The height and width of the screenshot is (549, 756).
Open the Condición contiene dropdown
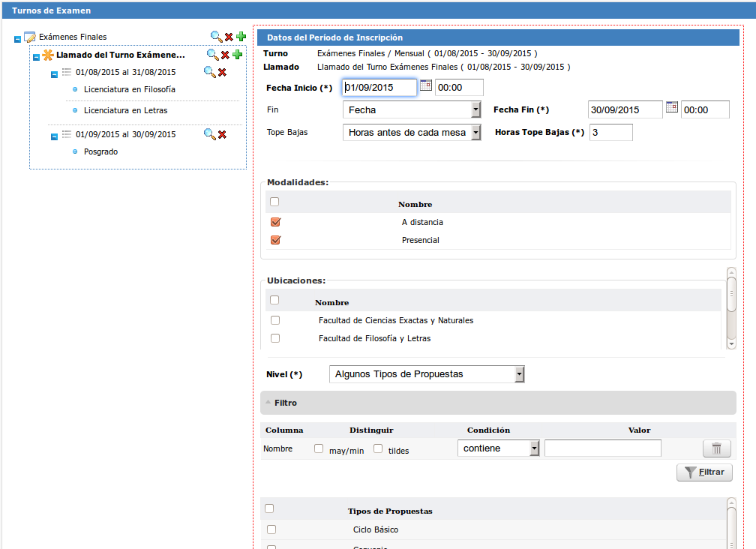498,448
